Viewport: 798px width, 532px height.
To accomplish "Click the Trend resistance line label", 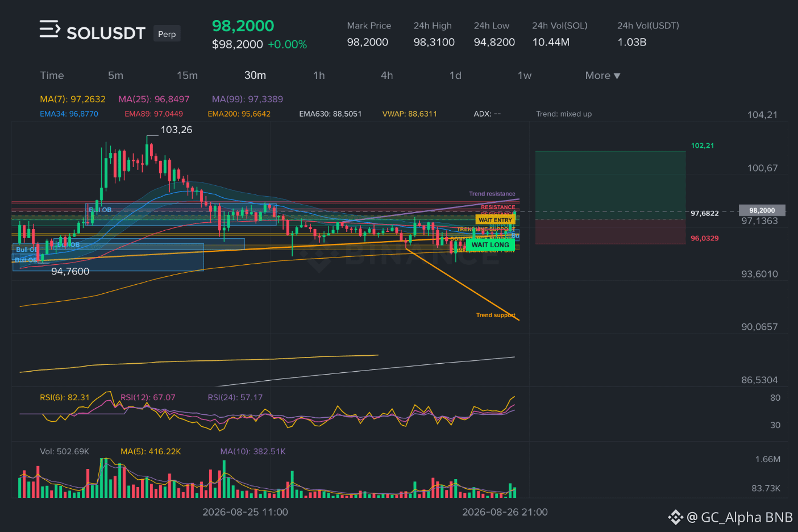I will (x=492, y=194).
